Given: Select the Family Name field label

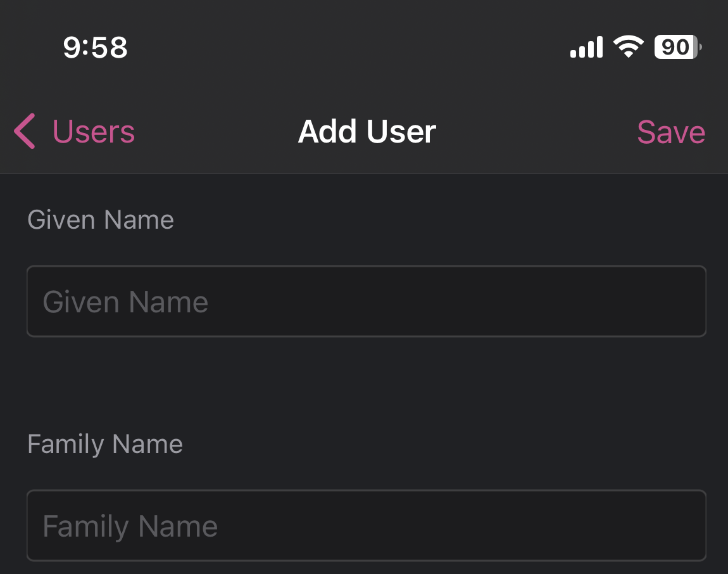Looking at the screenshot, I should [x=104, y=443].
